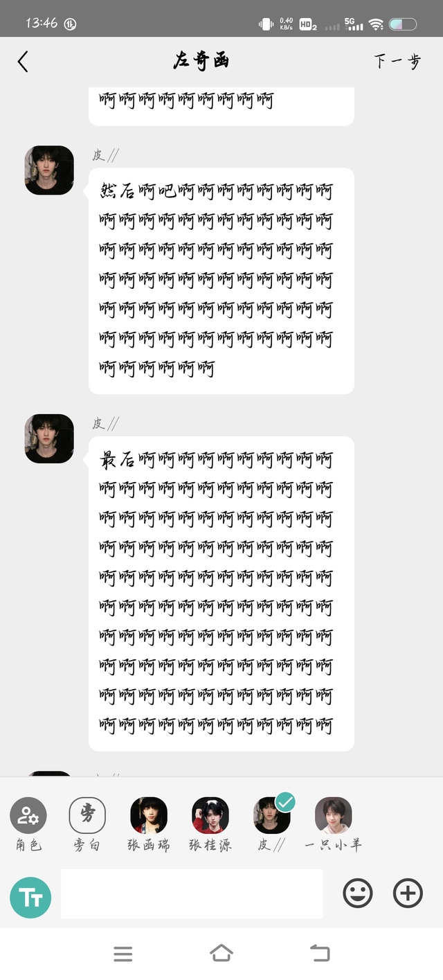Screen dimensions: 443x980
Task: Tap the teal Tt text style button
Action: click(x=30, y=898)
